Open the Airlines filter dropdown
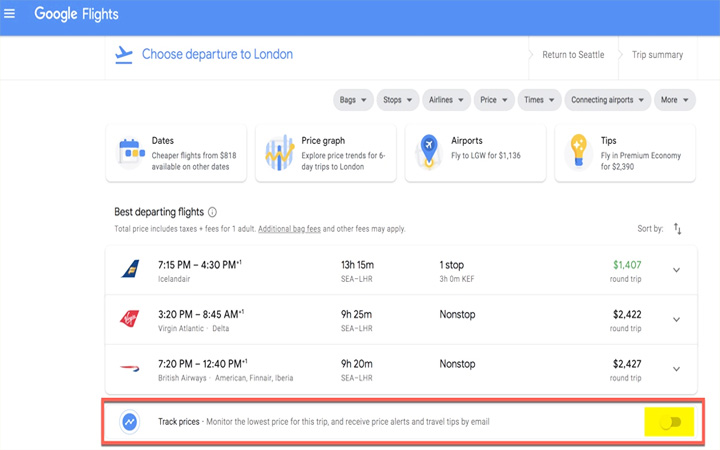720x450 pixels. point(446,100)
